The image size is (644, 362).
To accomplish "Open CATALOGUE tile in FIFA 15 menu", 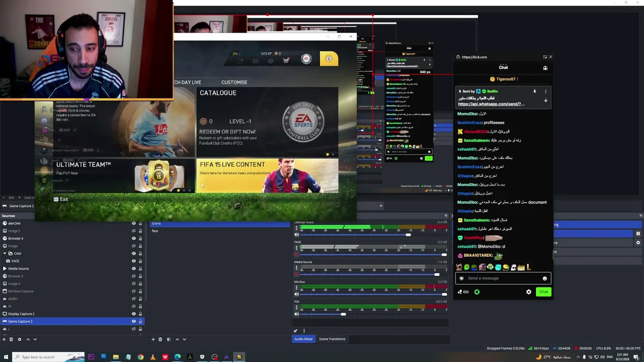I will [x=267, y=122].
